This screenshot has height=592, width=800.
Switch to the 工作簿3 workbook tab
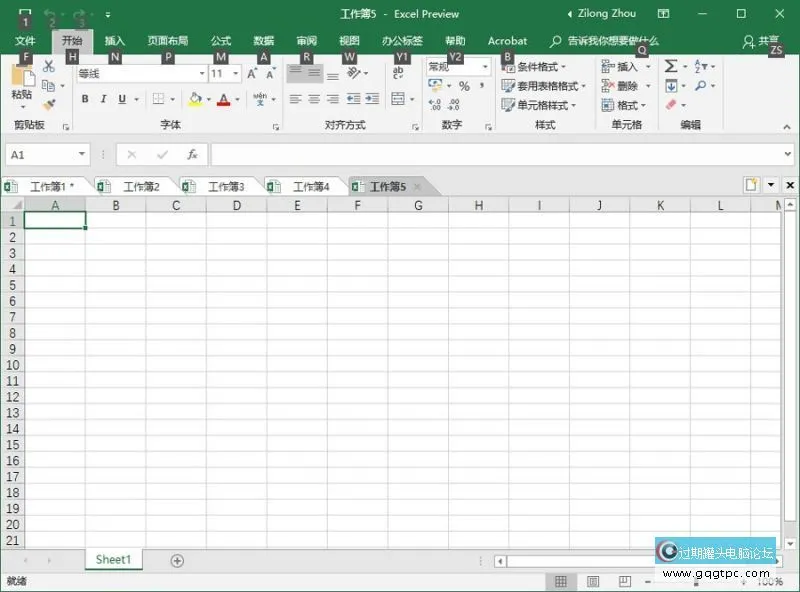(225, 186)
